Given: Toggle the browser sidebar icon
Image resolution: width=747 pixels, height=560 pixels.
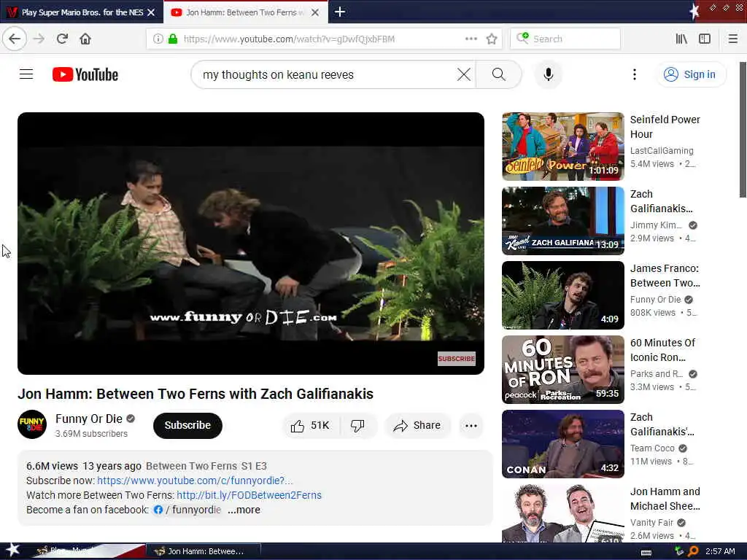Looking at the screenshot, I should pos(705,39).
